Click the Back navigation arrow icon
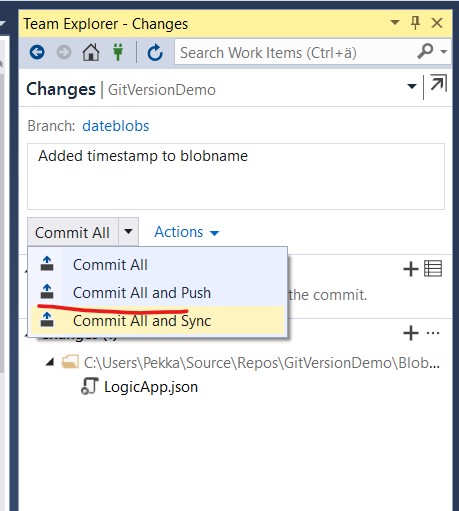The width and height of the screenshot is (459, 511). pyautogui.click(x=37, y=52)
